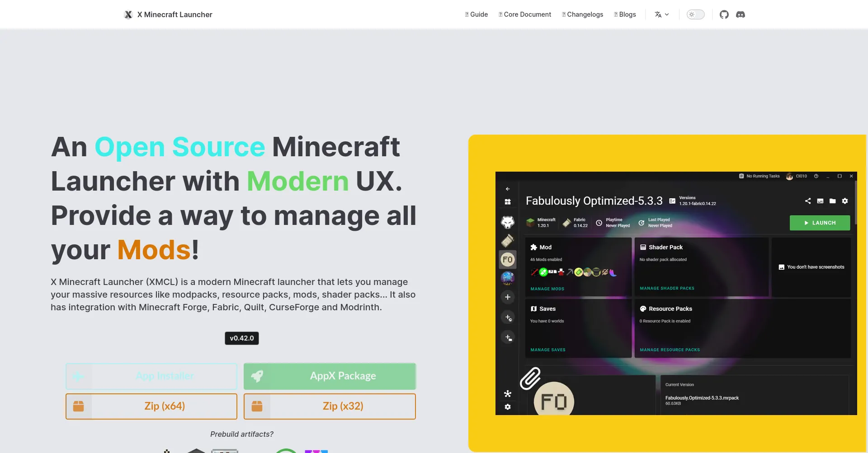Open the Core Document nav item
This screenshot has width=868, height=453.
pos(524,14)
